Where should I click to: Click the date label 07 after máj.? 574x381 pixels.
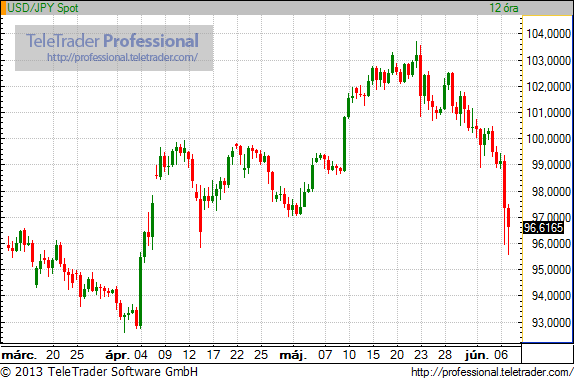(x=325, y=355)
